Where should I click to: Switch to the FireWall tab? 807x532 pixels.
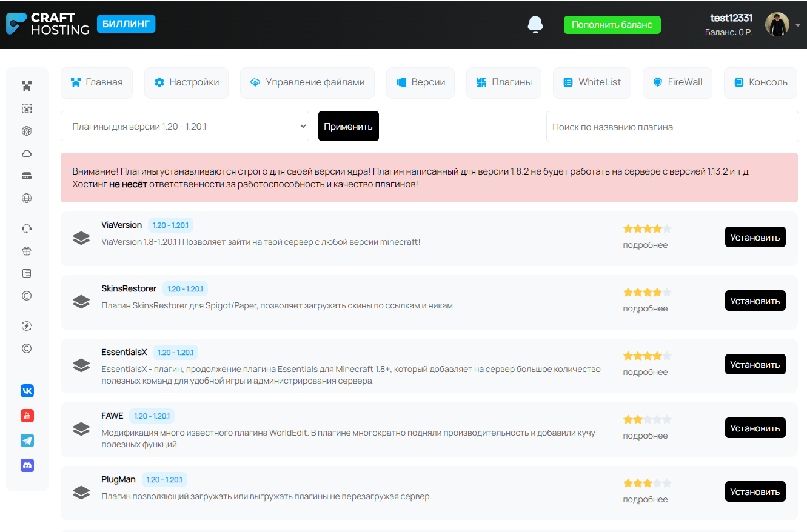677,82
